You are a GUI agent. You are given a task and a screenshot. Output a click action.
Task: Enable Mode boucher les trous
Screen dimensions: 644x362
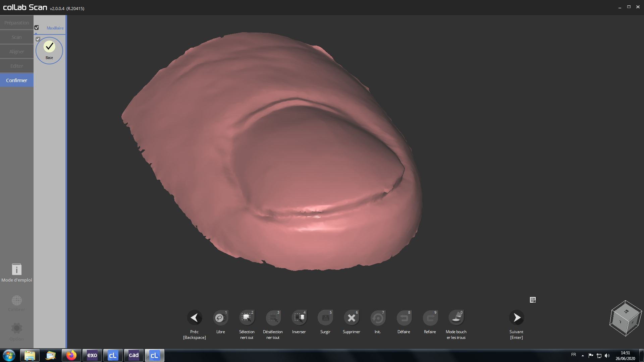coord(456,318)
